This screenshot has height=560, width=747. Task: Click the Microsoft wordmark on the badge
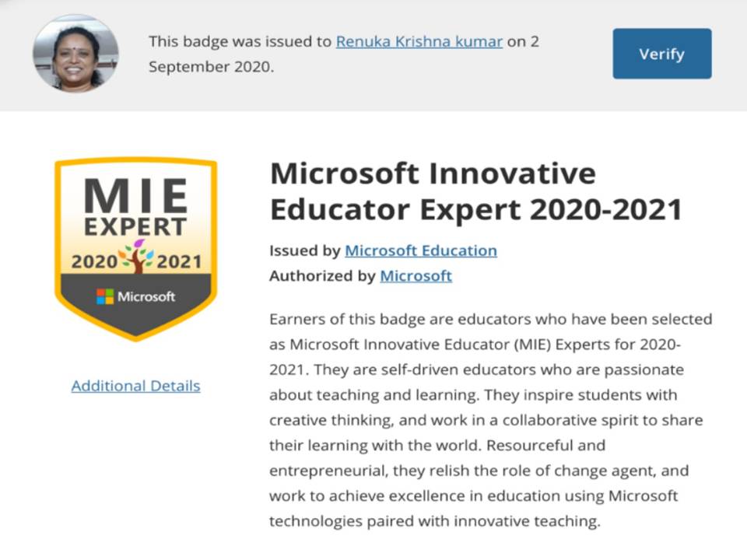(x=146, y=296)
